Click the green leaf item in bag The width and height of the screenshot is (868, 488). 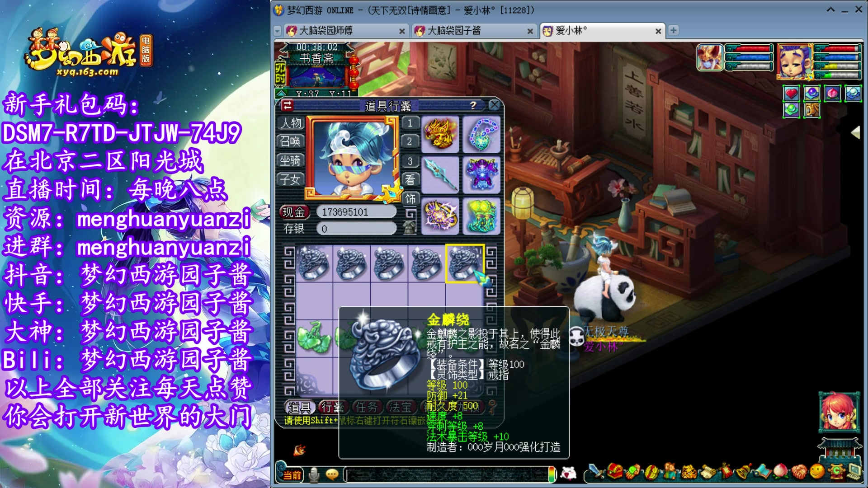(314, 338)
